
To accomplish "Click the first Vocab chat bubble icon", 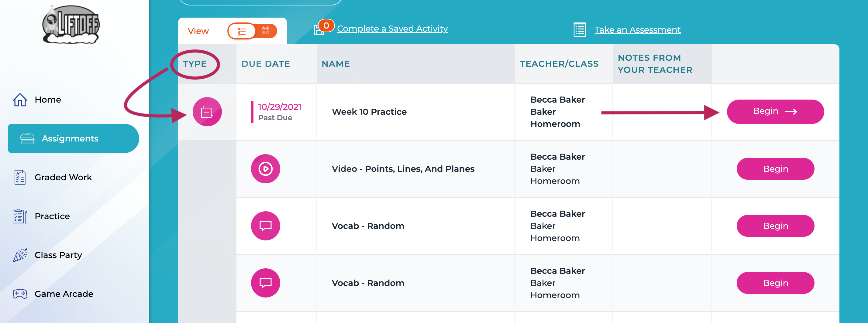I will (265, 226).
